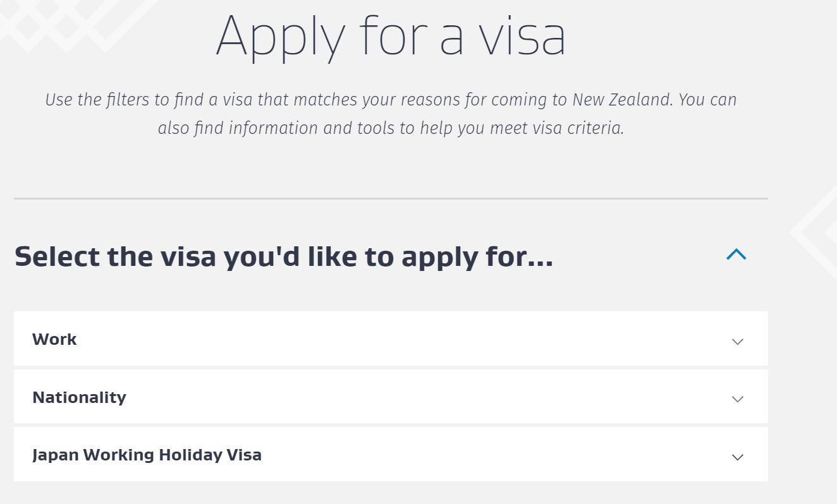This screenshot has width=837, height=504.
Task: Open the Work dropdown
Action: coord(390,339)
